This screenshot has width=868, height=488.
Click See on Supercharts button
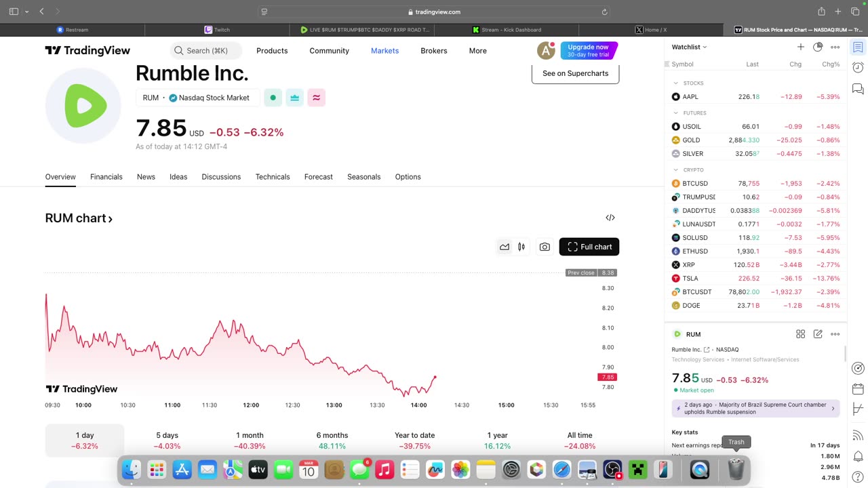point(575,73)
